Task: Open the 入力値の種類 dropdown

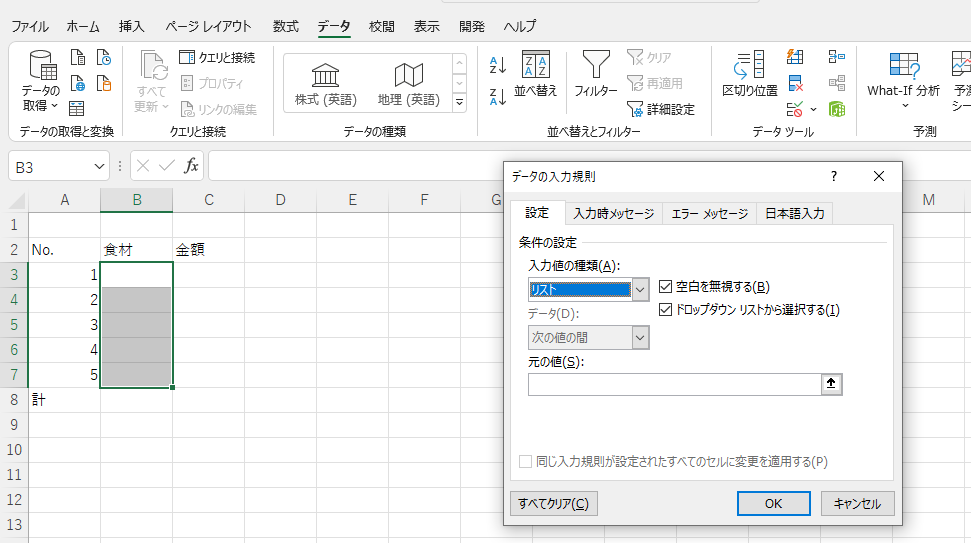Action: [x=640, y=289]
